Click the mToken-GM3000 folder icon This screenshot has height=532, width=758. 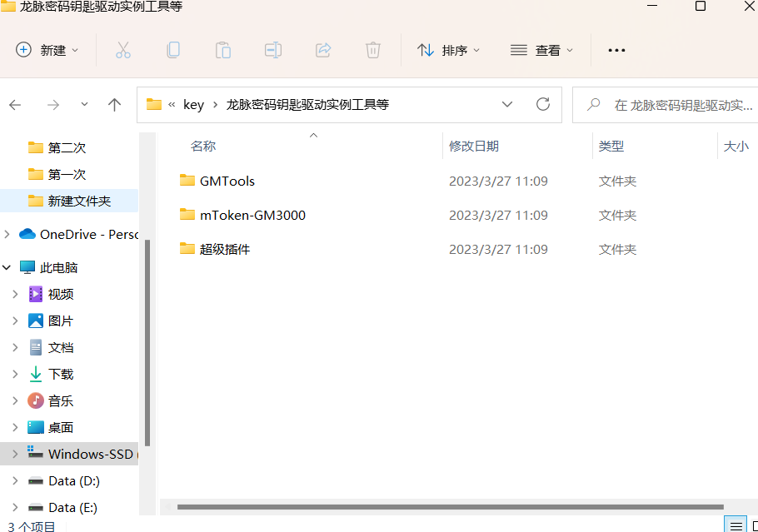[x=187, y=214]
